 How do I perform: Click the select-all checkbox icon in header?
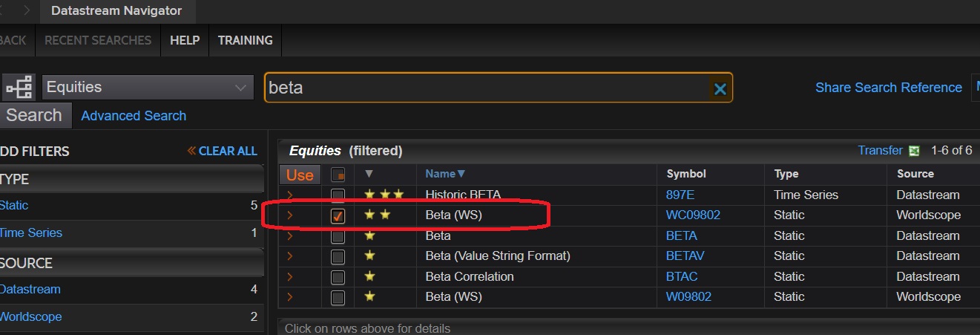(338, 175)
